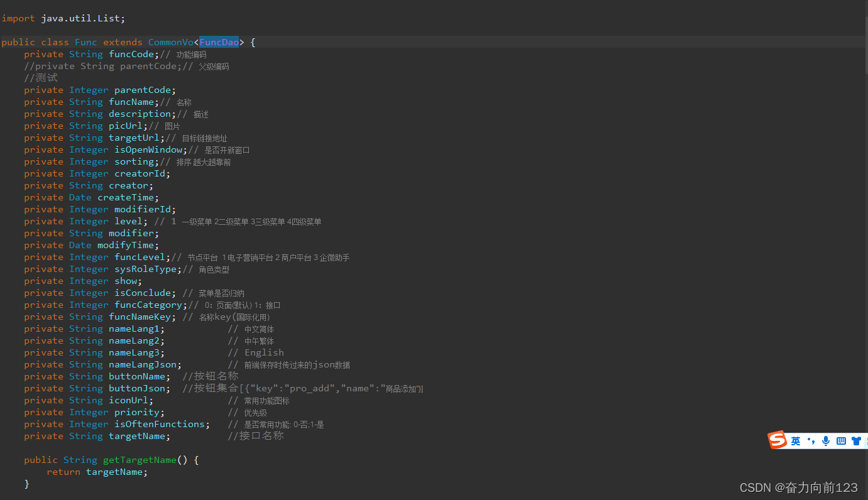Click the isConclude field name
This screenshot has width=868, height=500.
143,293
